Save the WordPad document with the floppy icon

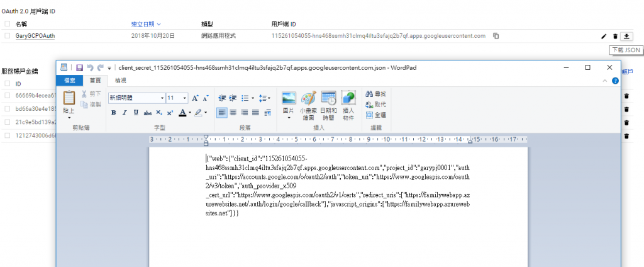click(79, 67)
